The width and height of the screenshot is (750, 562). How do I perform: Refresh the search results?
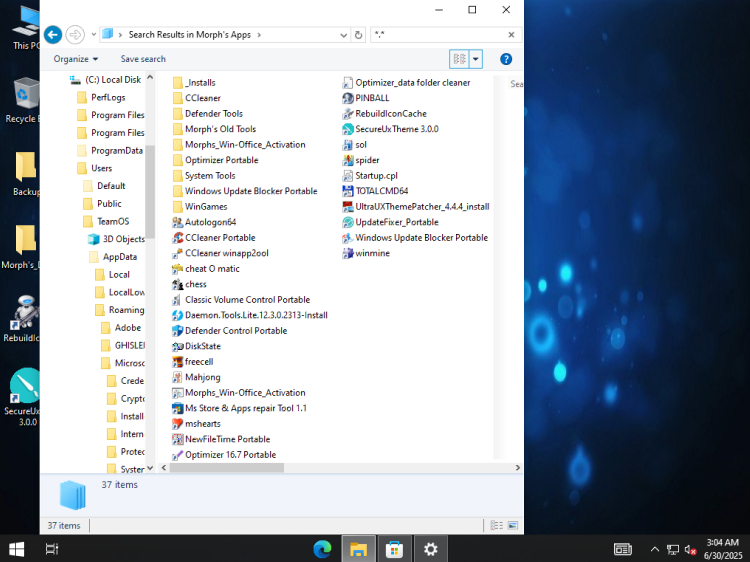(x=358, y=35)
